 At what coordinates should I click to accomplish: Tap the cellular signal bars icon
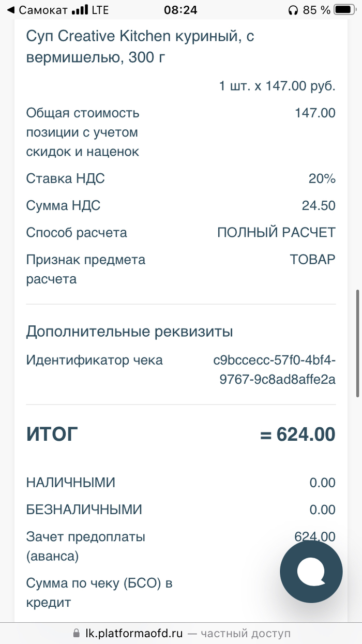79,10
